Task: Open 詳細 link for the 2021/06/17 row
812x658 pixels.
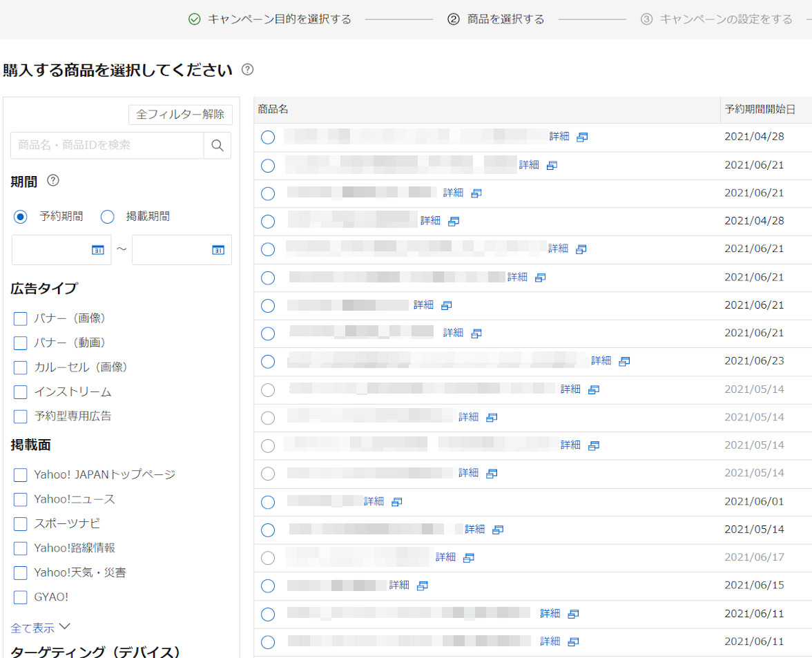Action: [445, 557]
